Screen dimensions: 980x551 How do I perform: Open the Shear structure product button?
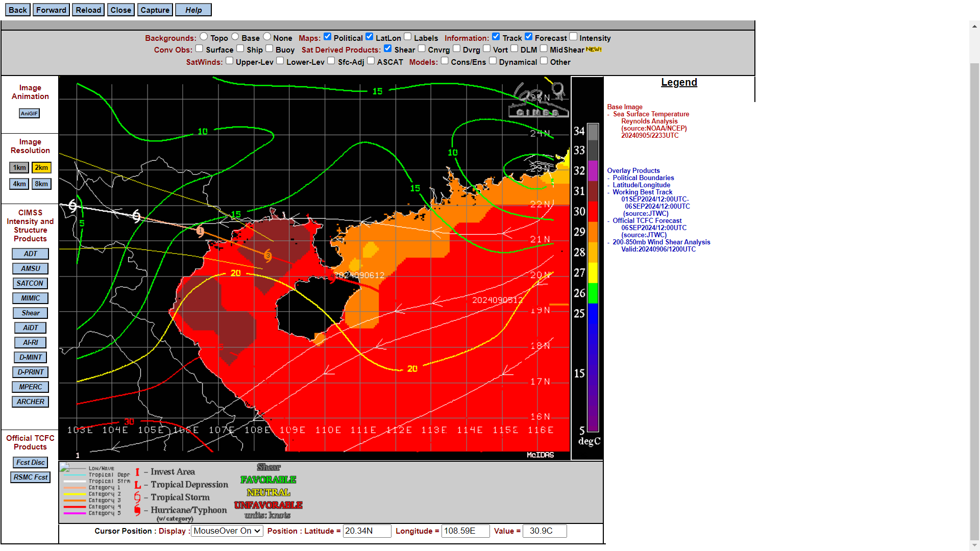30,313
